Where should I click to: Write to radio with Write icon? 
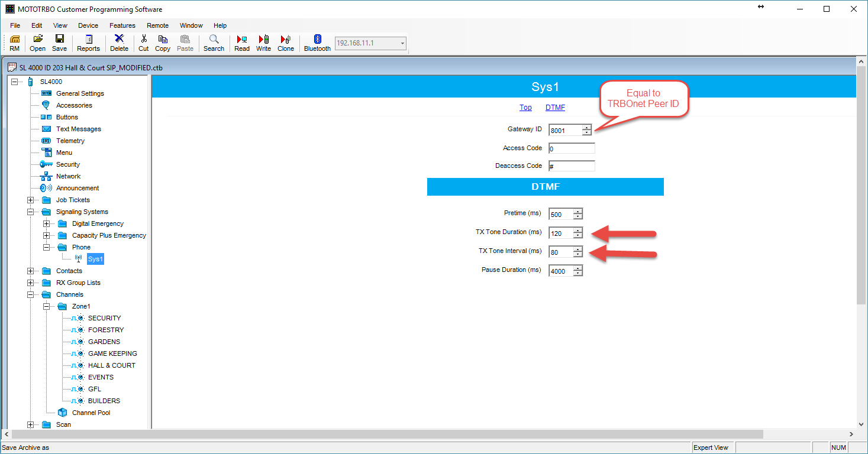(263, 43)
